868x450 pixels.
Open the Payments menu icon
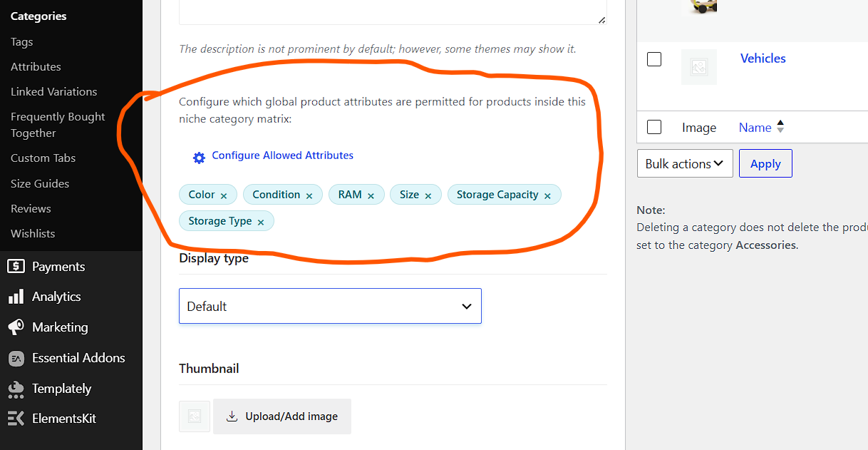(x=16, y=266)
